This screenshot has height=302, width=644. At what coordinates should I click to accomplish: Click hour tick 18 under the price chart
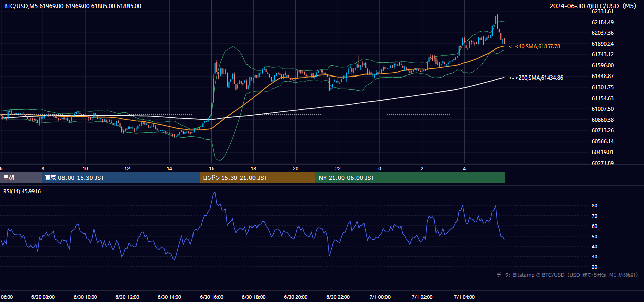coord(254,168)
